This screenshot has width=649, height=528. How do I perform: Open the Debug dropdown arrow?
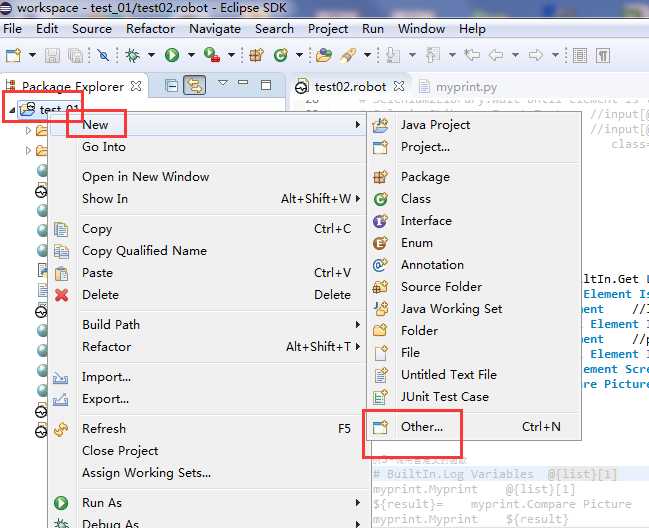coord(151,55)
